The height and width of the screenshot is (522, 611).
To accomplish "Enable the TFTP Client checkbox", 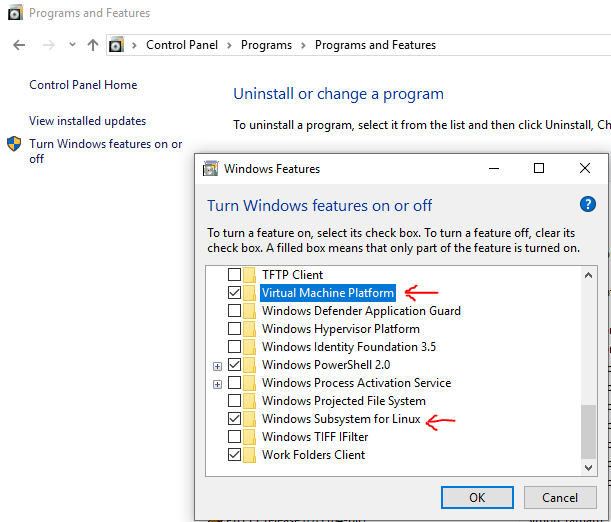I will tap(234, 275).
